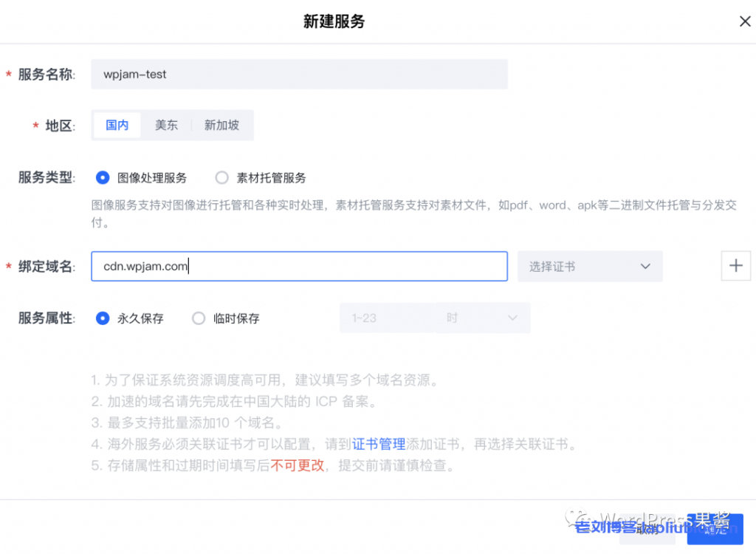Focus the cdn.wpjam.com domain input

pos(299,266)
